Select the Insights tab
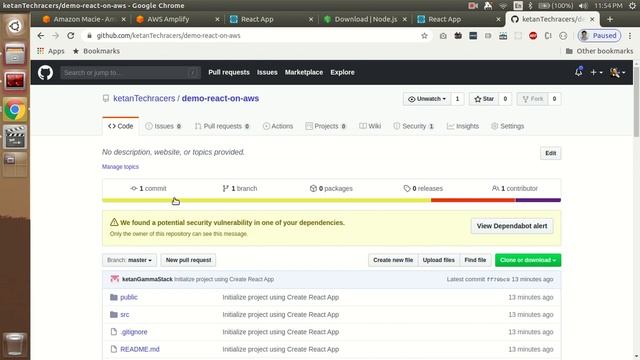This screenshot has height=360, width=640. click(462, 126)
